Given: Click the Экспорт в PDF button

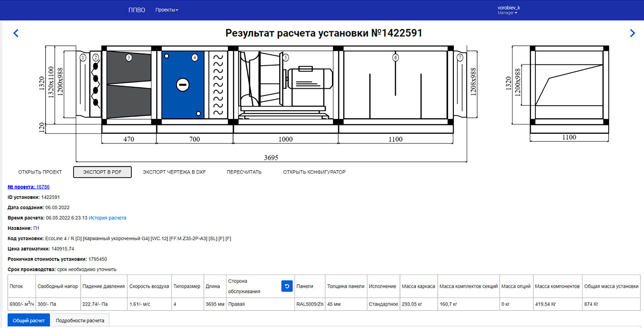Looking at the screenshot, I should click(102, 172).
